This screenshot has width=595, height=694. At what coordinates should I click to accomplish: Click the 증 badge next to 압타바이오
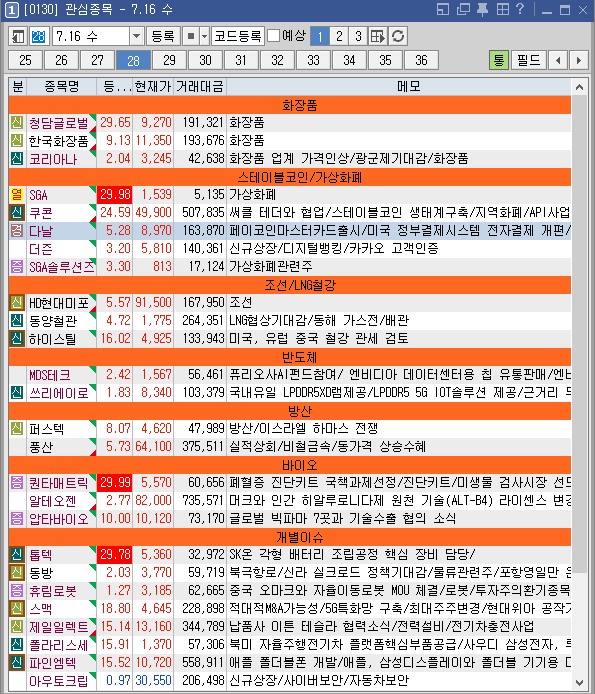17,519
